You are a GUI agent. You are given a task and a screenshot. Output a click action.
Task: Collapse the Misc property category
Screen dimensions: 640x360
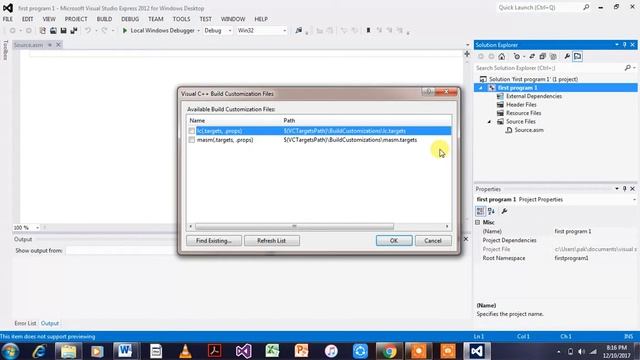[478, 222]
